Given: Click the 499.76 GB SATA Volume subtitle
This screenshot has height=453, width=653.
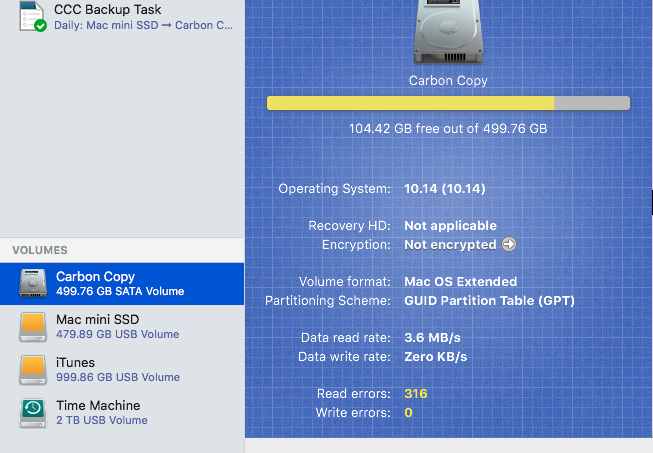Looking at the screenshot, I should pos(120,291).
